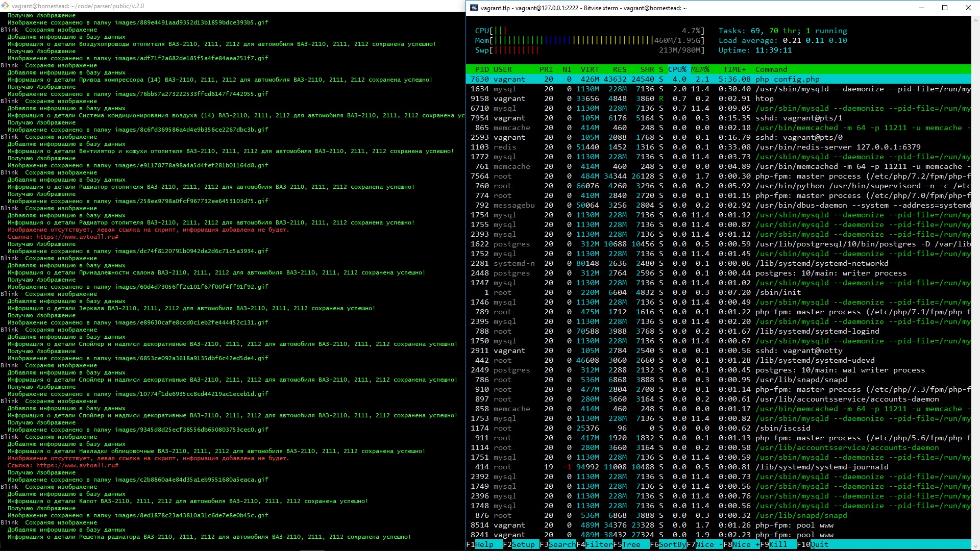Select the supervisord python process row

(718, 186)
